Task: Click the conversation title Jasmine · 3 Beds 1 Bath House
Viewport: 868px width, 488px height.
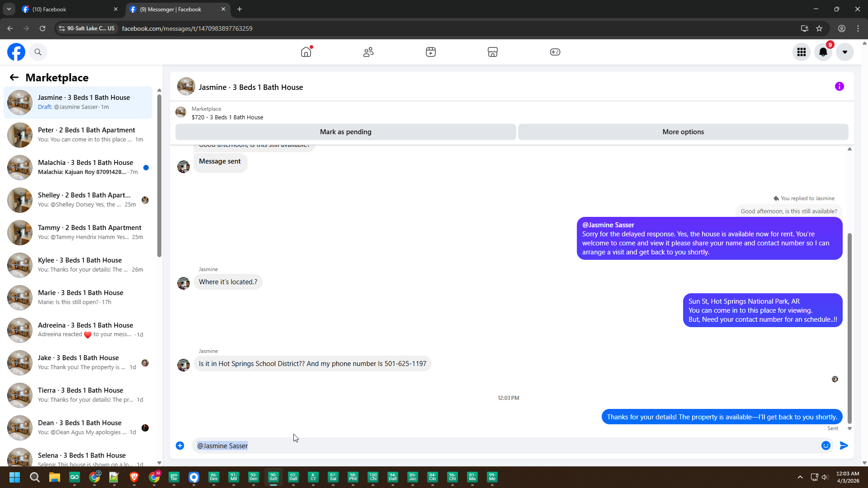Action: tap(251, 87)
